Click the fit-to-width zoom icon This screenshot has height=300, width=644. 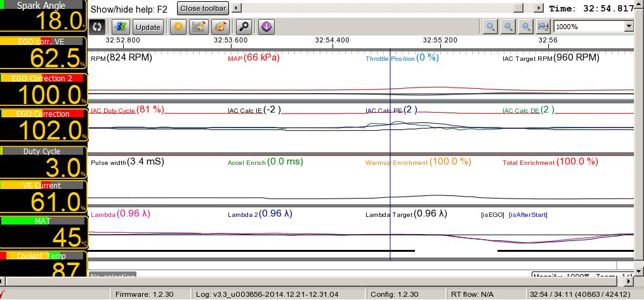point(543,27)
